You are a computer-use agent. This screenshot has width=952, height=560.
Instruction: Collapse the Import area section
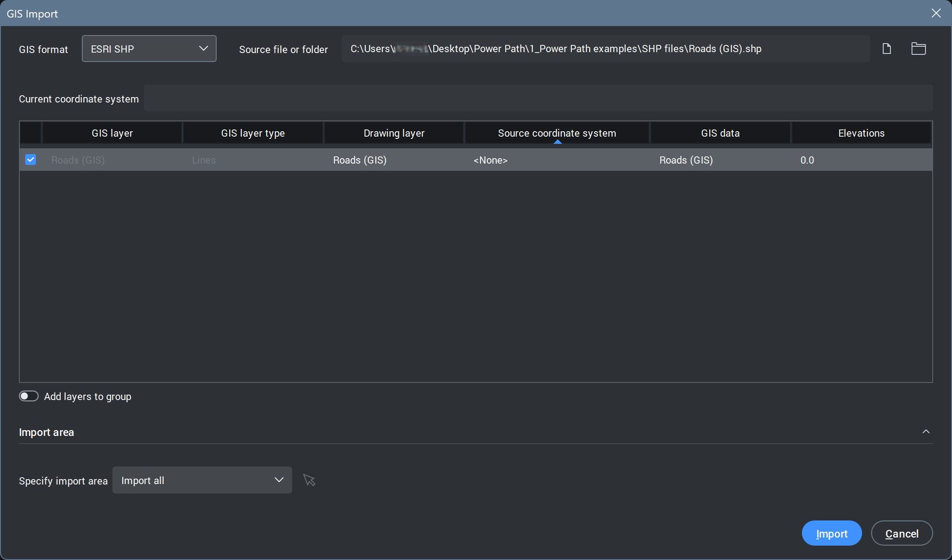925,432
